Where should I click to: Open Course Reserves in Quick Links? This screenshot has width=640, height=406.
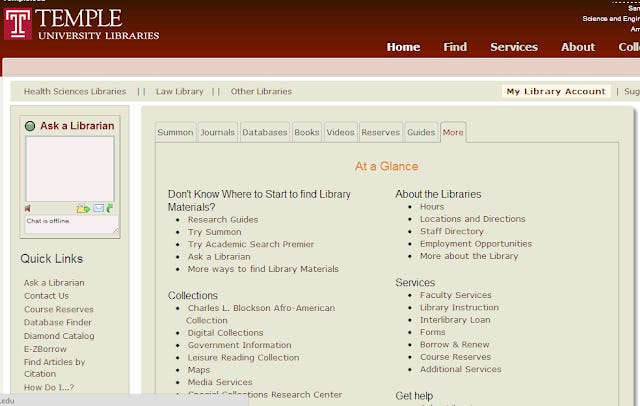pos(59,309)
